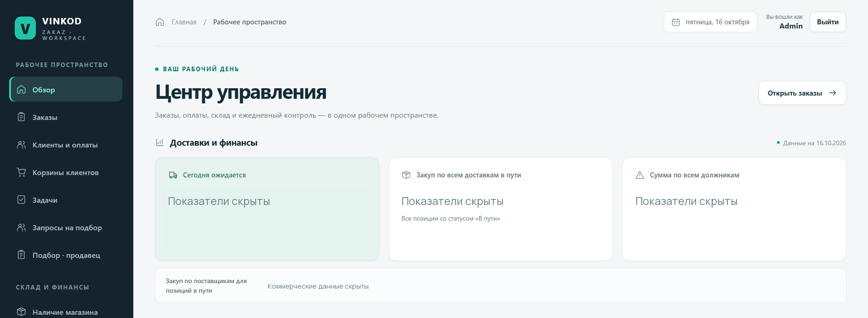Screen dimensions: 868x318
Task: Click the VINKOD brand name text
Action: click(62, 21)
